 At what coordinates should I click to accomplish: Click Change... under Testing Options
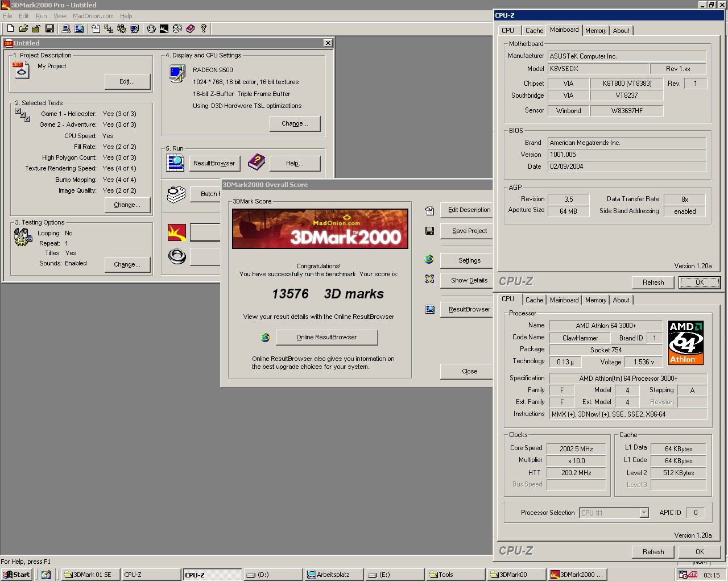[x=127, y=264]
